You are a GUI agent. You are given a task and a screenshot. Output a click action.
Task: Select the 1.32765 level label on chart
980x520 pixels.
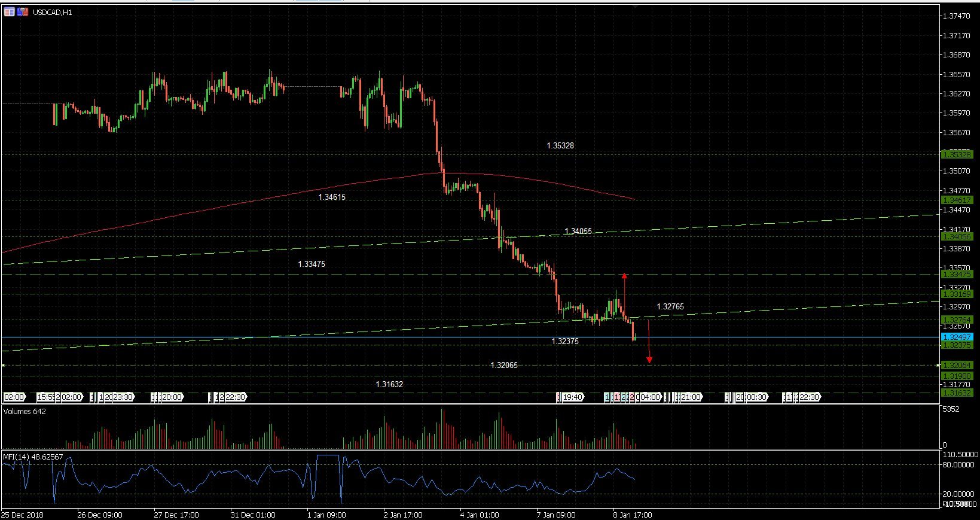coord(670,306)
